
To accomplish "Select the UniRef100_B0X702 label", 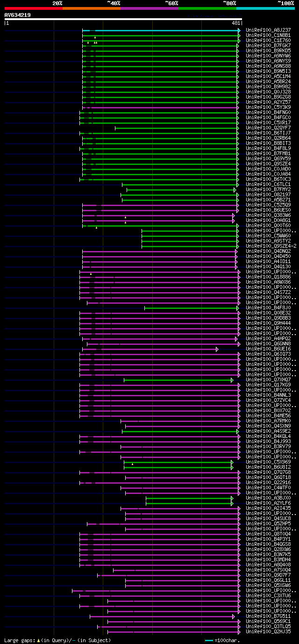I will coord(268,410).
